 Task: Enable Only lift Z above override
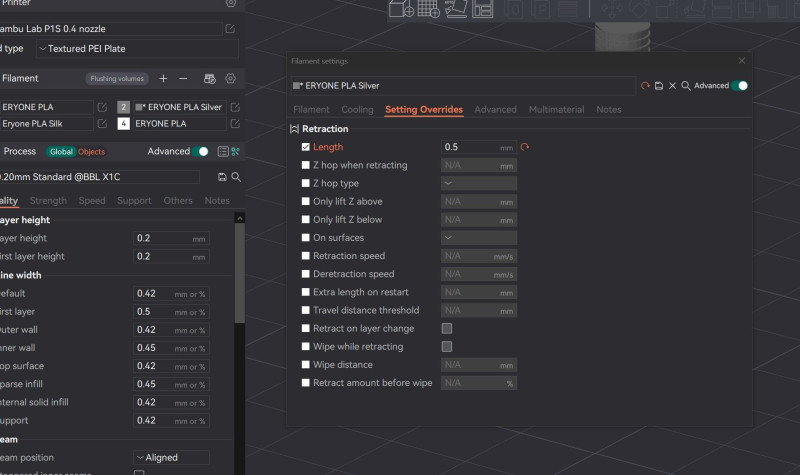point(306,202)
